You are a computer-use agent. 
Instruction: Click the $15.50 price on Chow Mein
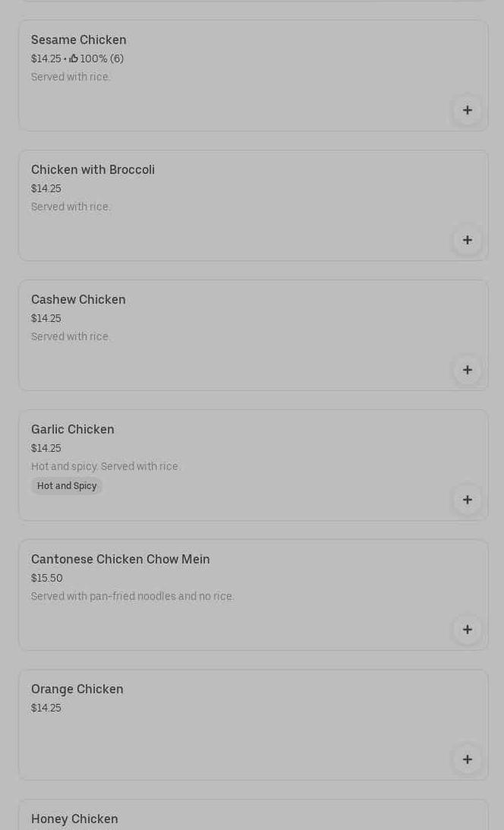[x=46, y=578]
